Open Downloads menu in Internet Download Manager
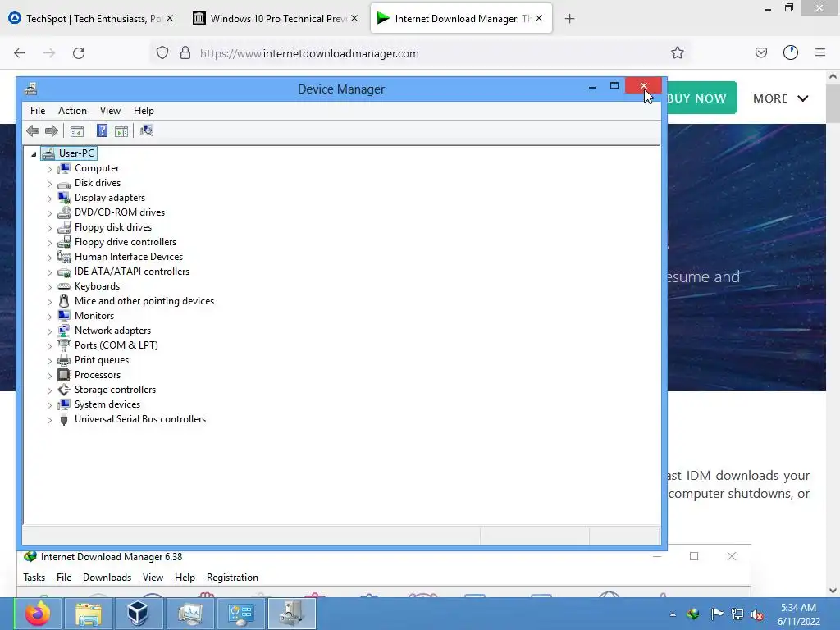Image resolution: width=840 pixels, height=630 pixels. [x=107, y=577]
